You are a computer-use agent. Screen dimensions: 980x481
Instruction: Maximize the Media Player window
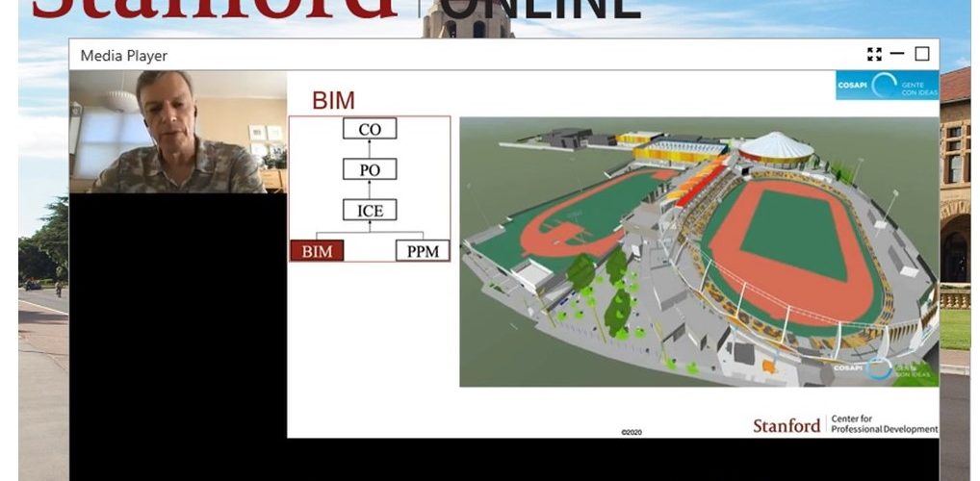point(921,55)
